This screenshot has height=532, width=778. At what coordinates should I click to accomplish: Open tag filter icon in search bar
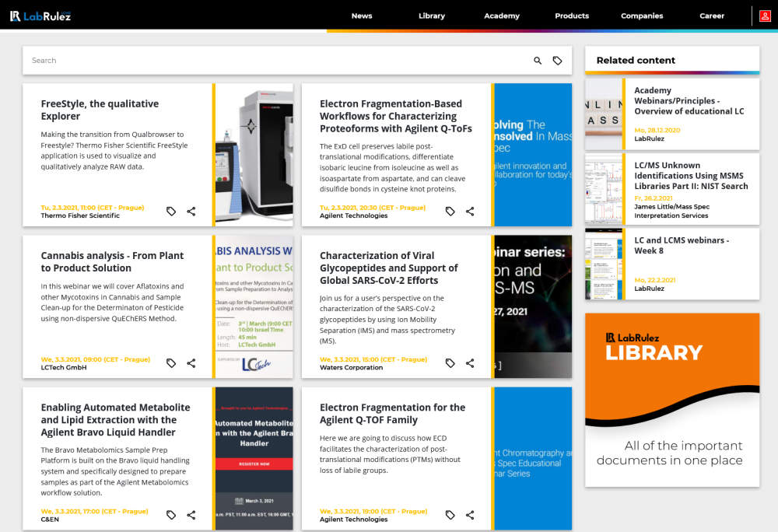[x=557, y=61]
